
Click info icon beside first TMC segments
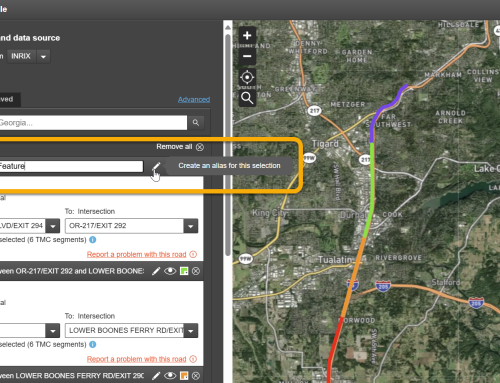[93, 240]
